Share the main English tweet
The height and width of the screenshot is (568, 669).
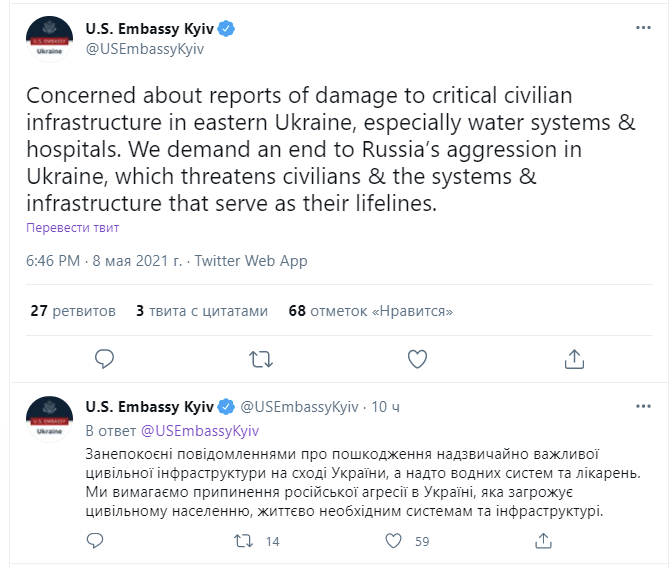574,358
